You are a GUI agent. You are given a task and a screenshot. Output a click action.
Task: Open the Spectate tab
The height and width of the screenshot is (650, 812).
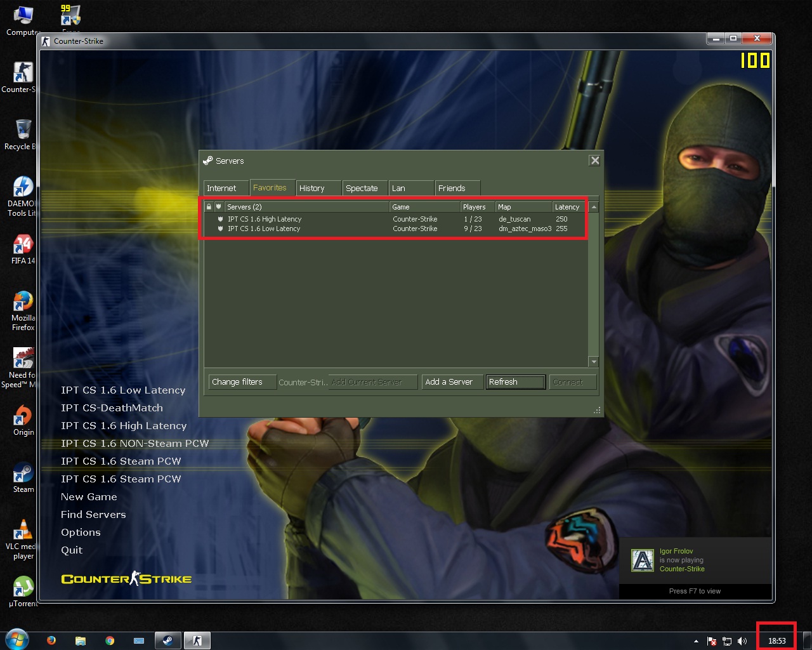(365, 188)
